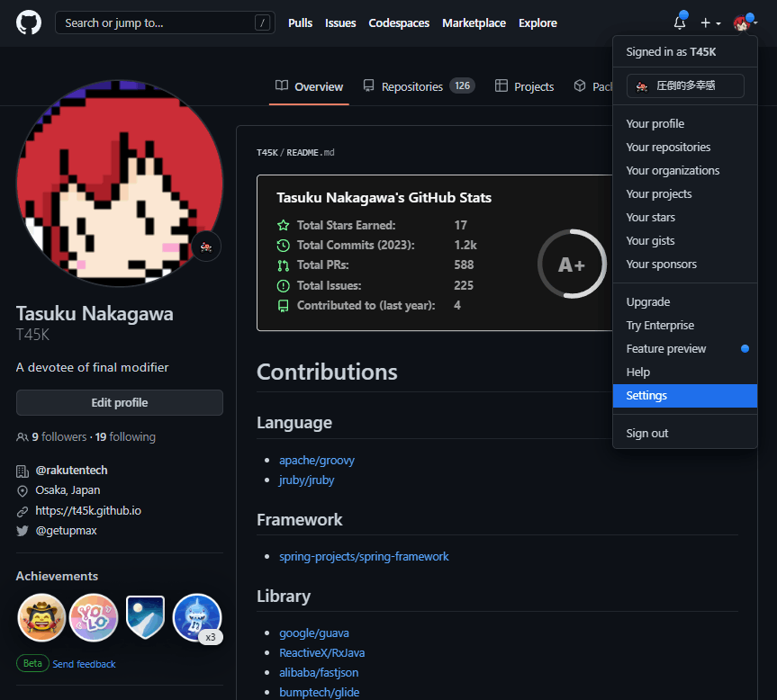View the 19 following list
The width and height of the screenshot is (777, 700).
pyautogui.click(x=125, y=436)
